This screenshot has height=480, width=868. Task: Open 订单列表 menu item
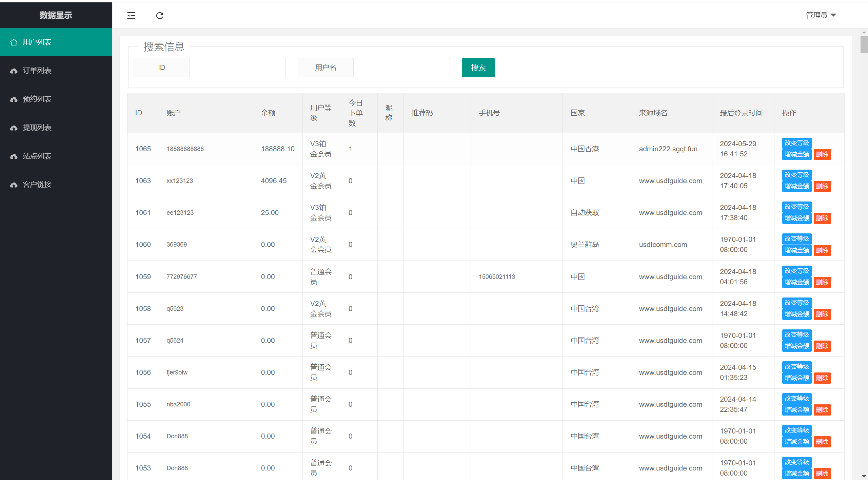pyautogui.click(x=37, y=71)
